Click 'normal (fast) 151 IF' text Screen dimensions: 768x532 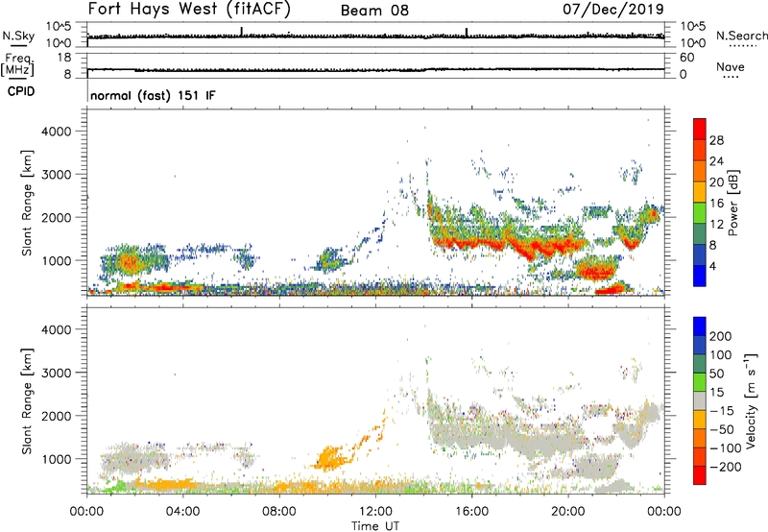tap(153, 95)
